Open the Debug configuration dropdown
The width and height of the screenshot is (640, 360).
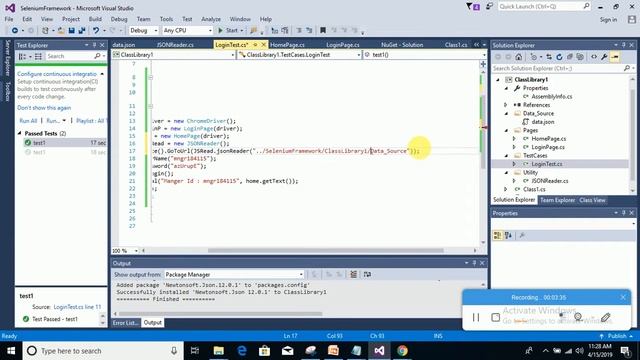144,31
